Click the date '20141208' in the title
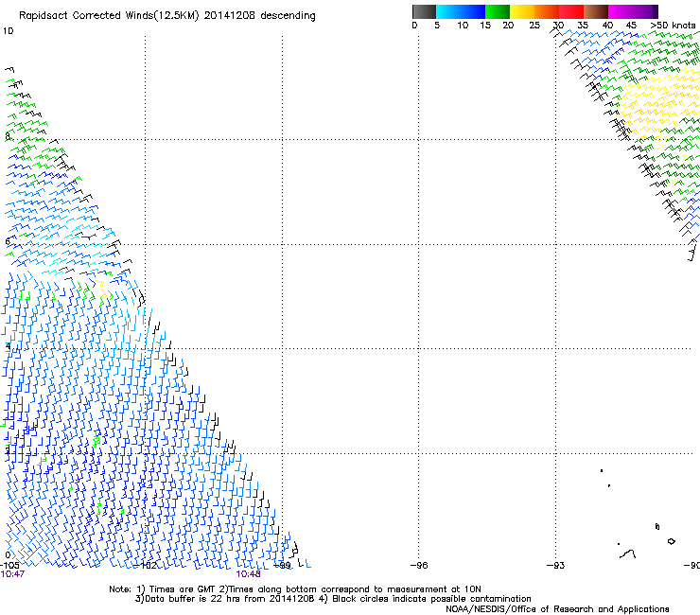This screenshot has width=700, height=615. 229,15
